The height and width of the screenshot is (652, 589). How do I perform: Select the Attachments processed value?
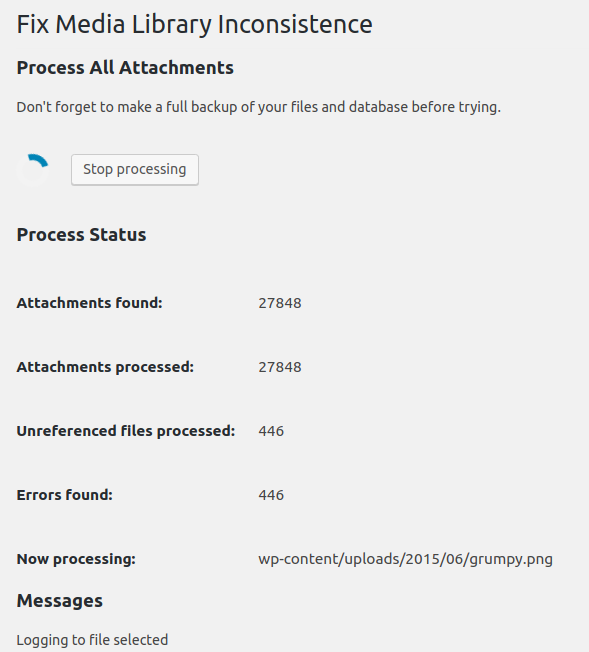(280, 367)
